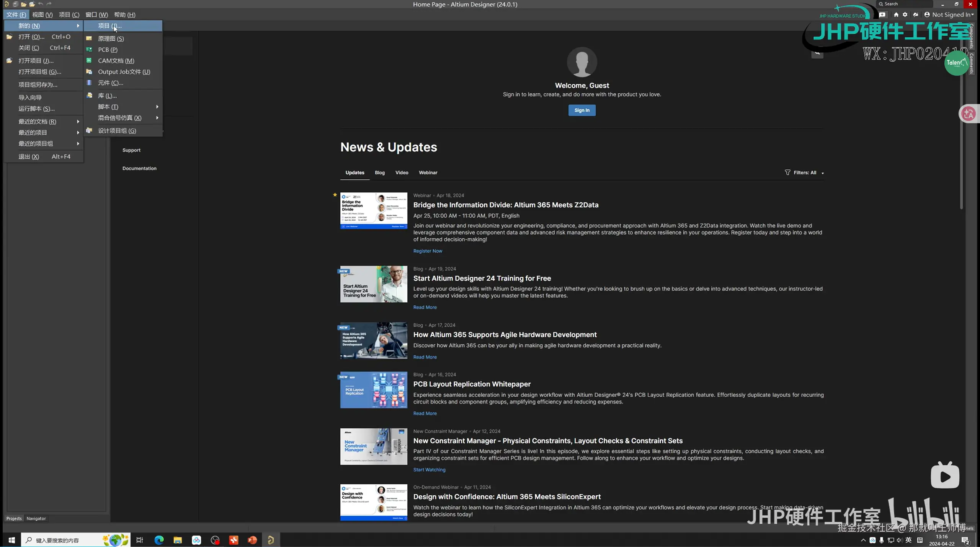Click the CAM文档 (M) document entry
Screen dimensions: 980x547
click(x=123, y=61)
